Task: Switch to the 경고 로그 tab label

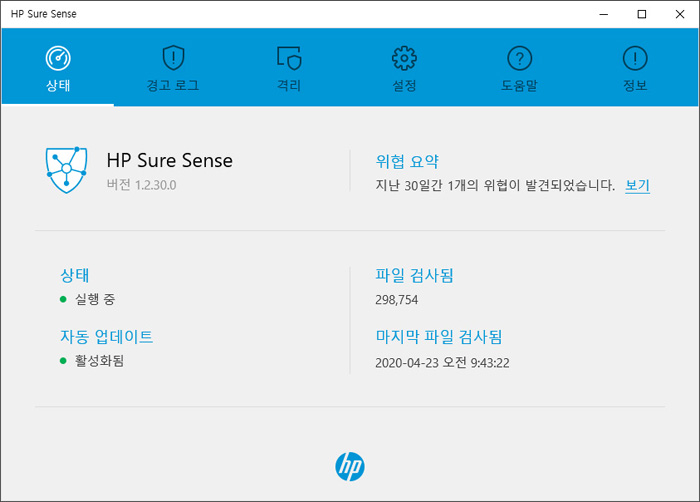Action: (x=173, y=85)
